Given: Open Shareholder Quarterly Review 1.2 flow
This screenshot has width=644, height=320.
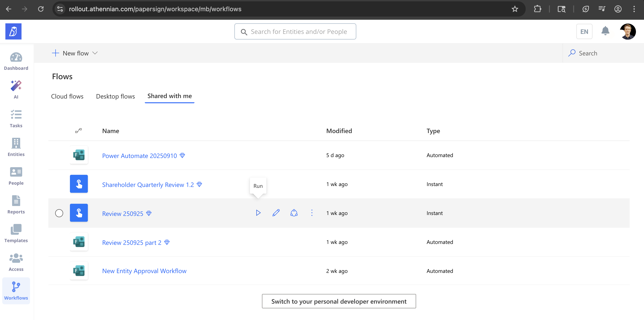Looking at the screenshot, I should tap(148, 184).
